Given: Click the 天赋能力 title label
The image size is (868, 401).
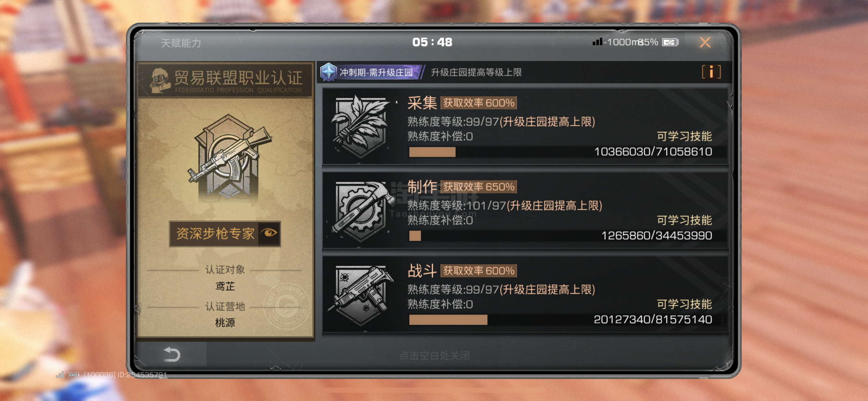Looking at the screenshot, I should click(181, 43).
